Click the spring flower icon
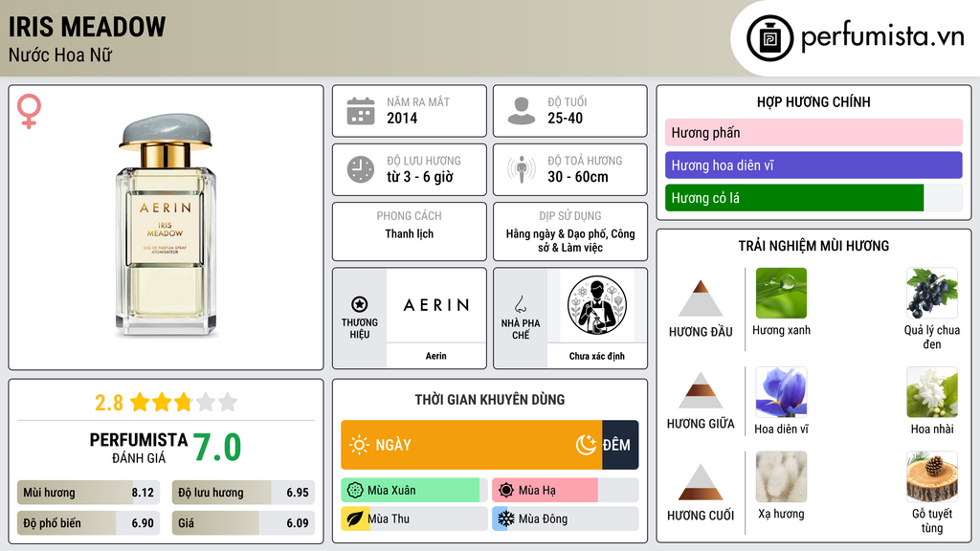This screenshot has width=980, height=551. tap(355, 491)
